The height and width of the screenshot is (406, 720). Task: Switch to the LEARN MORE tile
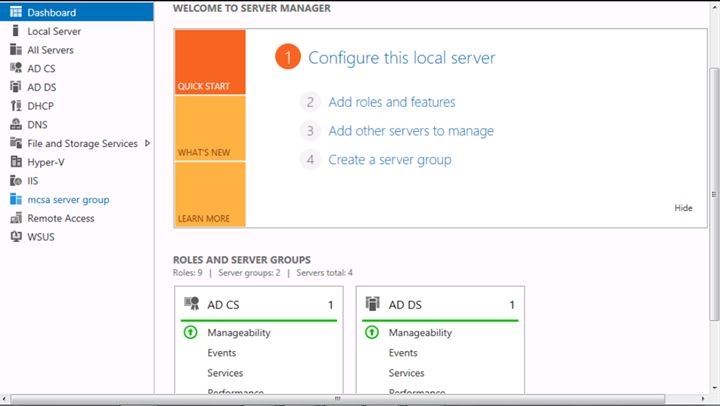[x=210, y=194]
